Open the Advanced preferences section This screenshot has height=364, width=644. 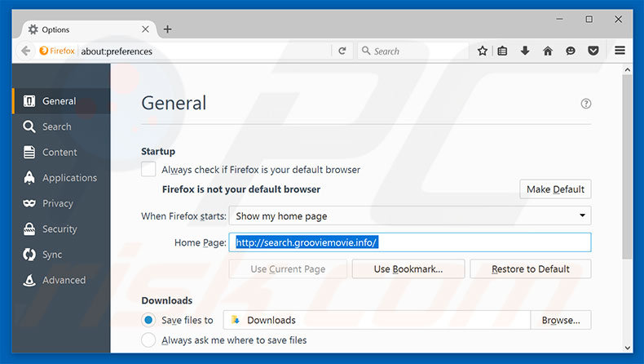click(x=64, y=280)
